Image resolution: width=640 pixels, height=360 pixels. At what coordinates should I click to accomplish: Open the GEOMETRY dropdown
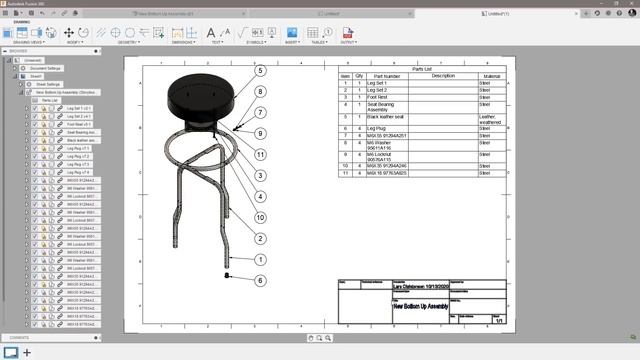pyautogui.click(x=129, y=42)
